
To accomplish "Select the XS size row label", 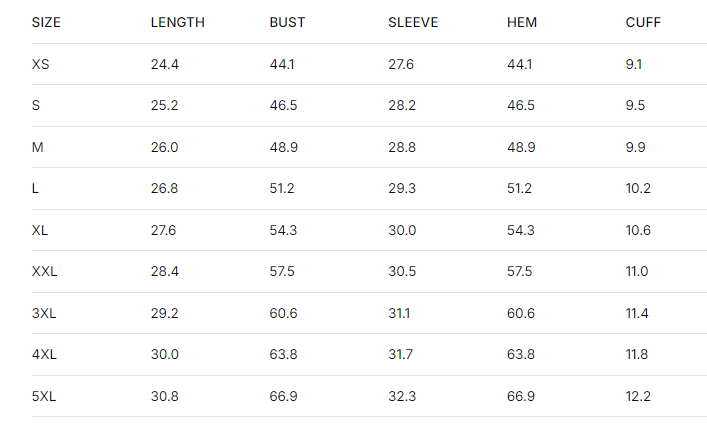I will 41,64.
